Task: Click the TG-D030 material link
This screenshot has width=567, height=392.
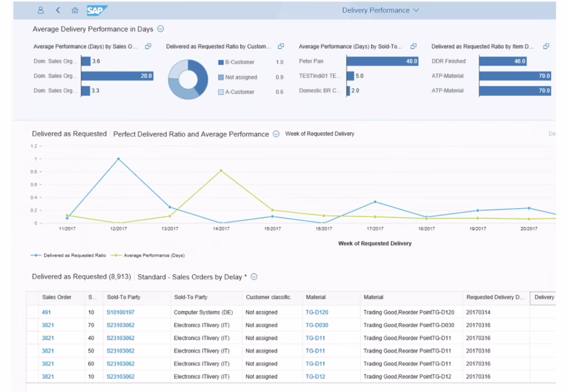Action: [317, 325]
